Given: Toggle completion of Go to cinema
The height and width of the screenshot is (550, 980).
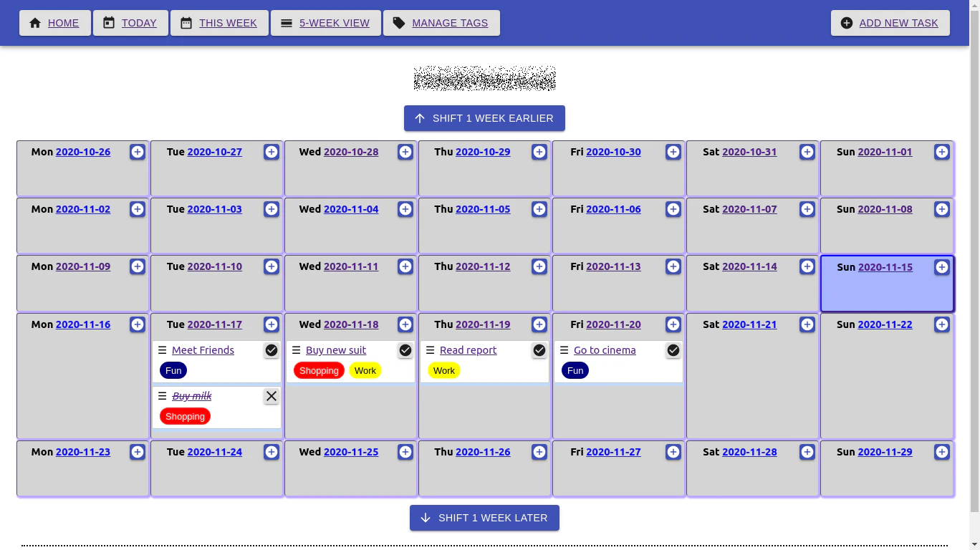Looking at the screenshot, I should point(673,350).
